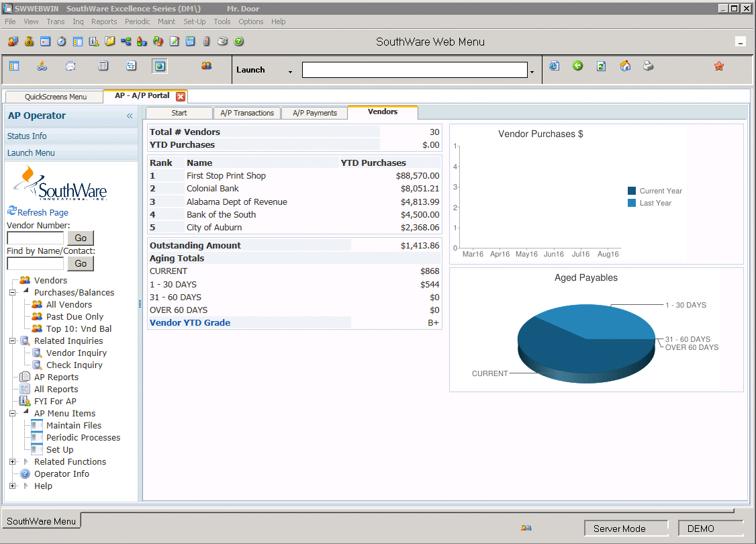The height and width of the screenshot is (544, 756).
Task: Expand the Status Info section
Action: [71, 136]
